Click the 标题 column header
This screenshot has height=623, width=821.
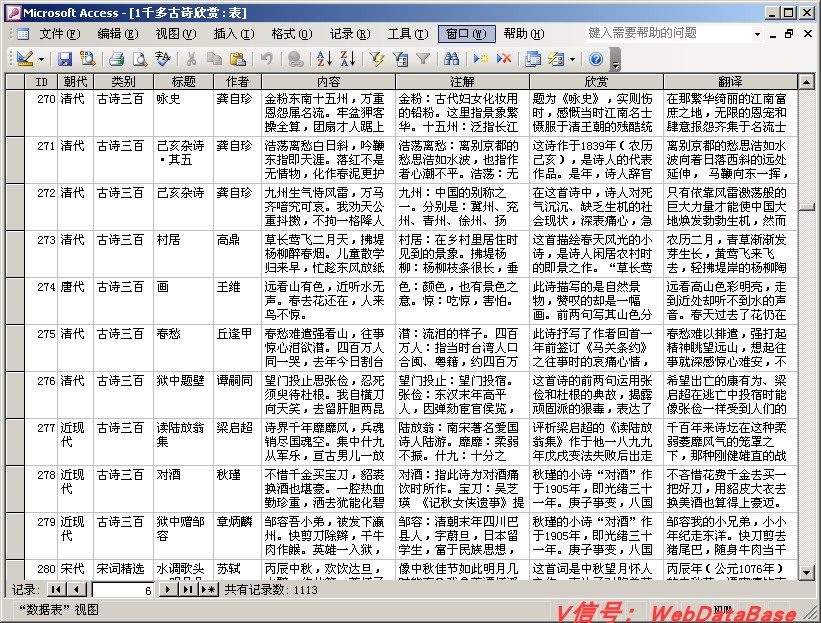(x=183, y=82)
